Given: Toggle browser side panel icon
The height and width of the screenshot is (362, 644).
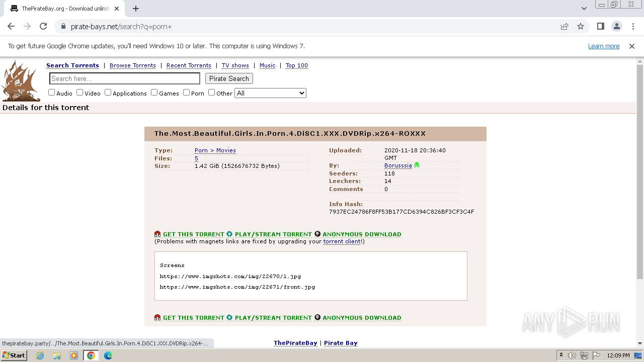Looking at the screenshot, I should pos(600,27).
